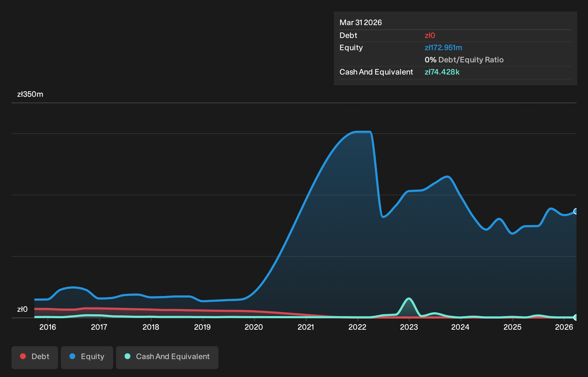Click the 2020 x-axis label
The height and width of the screenshot is (377, 588).
(254, 327)
